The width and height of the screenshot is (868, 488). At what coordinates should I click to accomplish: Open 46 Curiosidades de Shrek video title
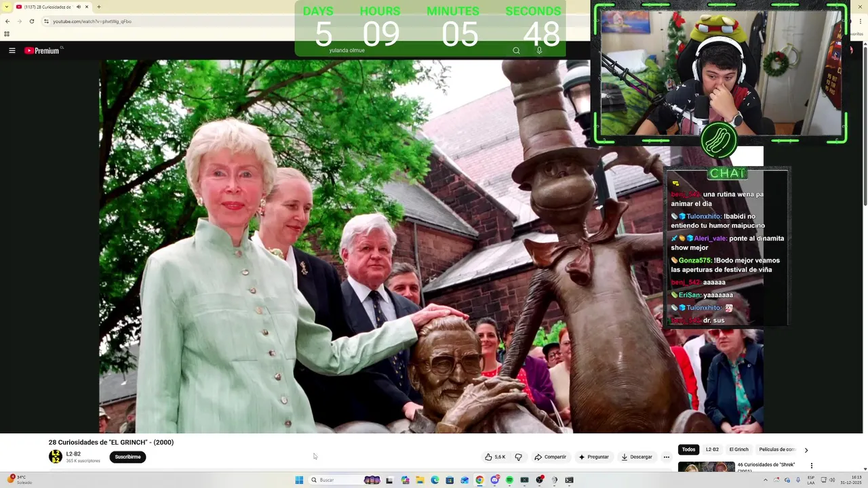[x=766, y=466]
